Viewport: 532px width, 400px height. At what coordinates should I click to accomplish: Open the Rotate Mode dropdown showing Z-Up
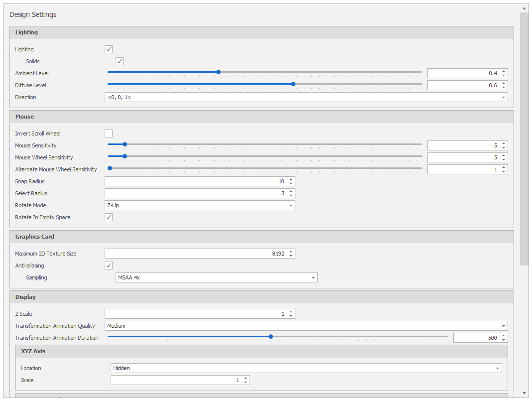click(x=291, y=206)
